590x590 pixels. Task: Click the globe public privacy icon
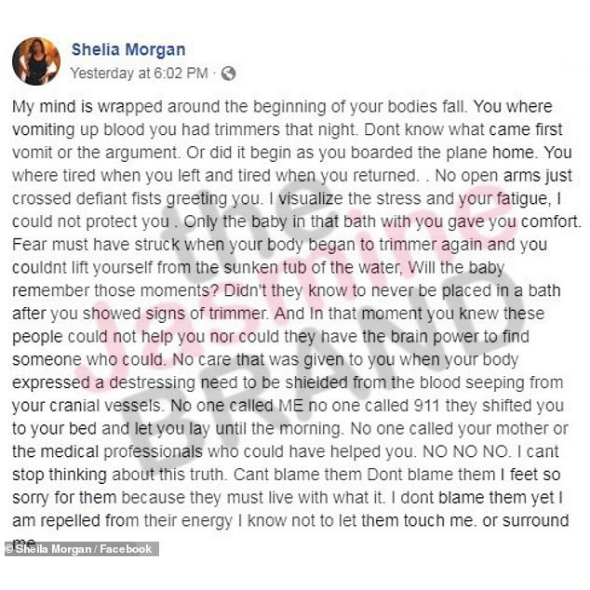tap(228, 73)
